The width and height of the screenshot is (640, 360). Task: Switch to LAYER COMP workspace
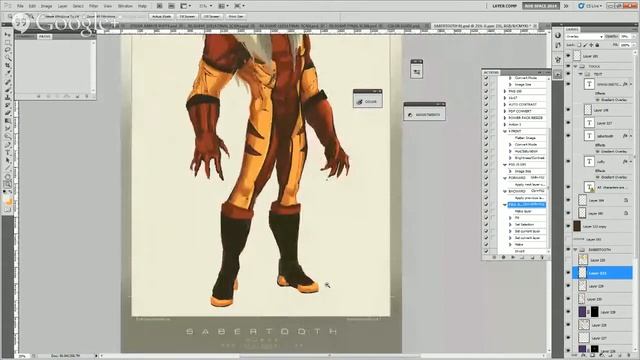tap(505, 6)
